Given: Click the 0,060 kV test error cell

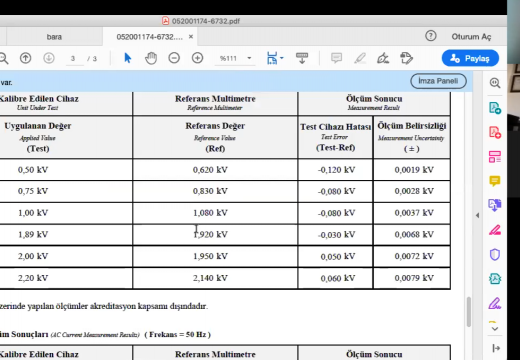Looking at the screenshot, I should (x=336, y=278).
